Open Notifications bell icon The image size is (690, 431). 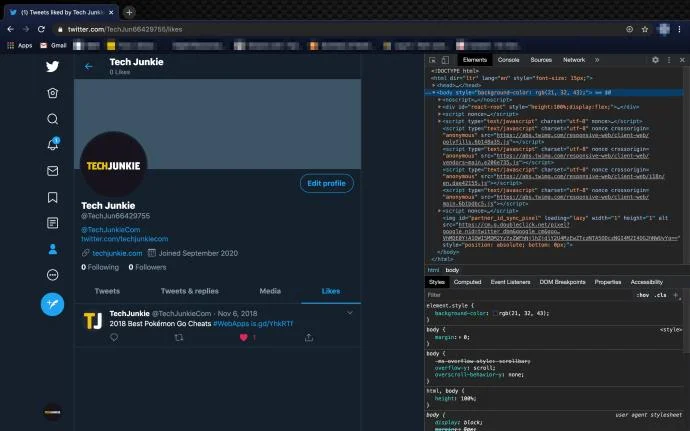[53, 144]
